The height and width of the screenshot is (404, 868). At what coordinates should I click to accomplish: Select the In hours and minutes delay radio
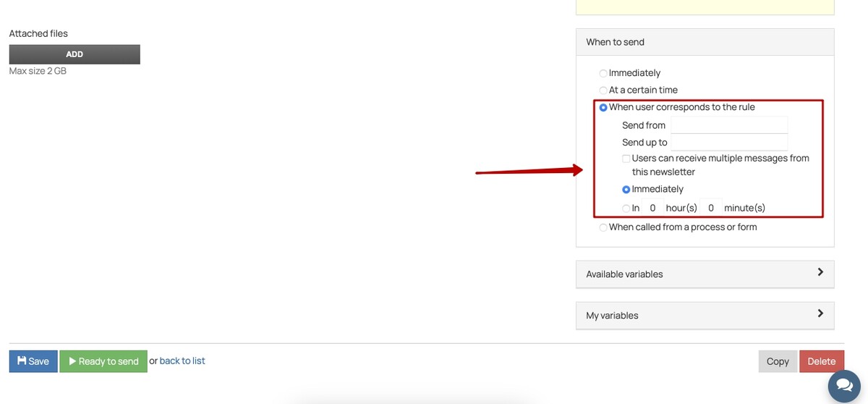click(x=626, y=209)
